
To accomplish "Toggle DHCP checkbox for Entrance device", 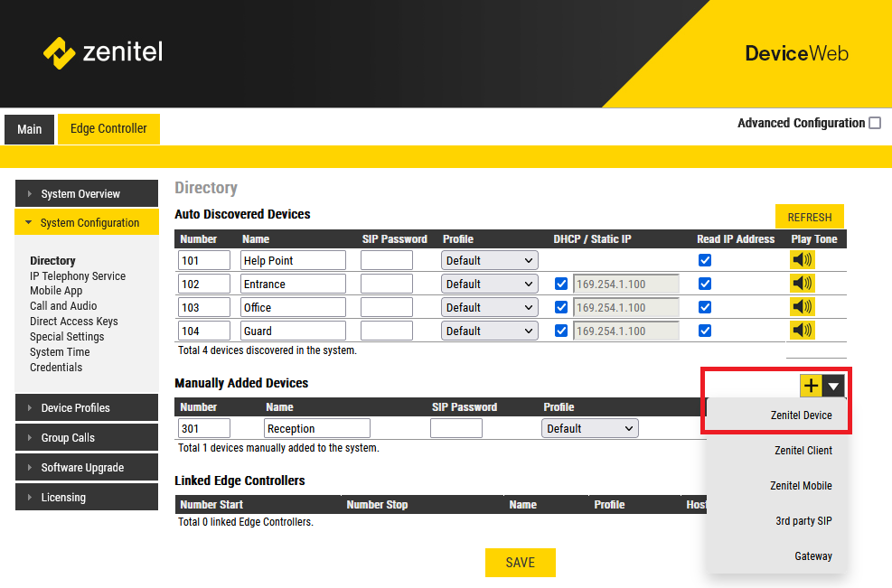I will pyautogui.click(x=561, y=284).
